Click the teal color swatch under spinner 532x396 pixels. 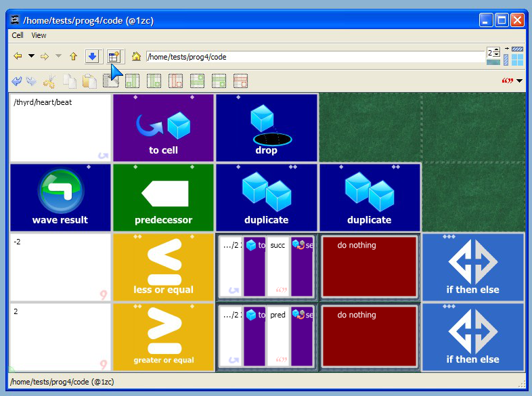493,62
